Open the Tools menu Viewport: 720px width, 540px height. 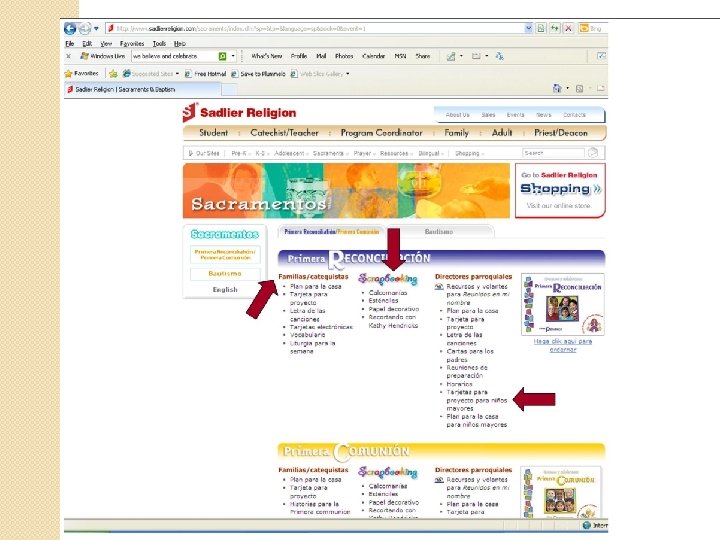pyautogui.click(x=159, y=44)
